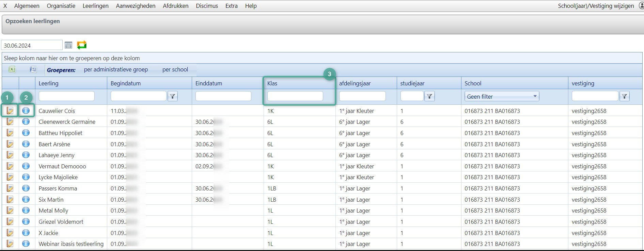Open the vestiging filter funnel
Screen dimensions: 644x251
[624, 96]
